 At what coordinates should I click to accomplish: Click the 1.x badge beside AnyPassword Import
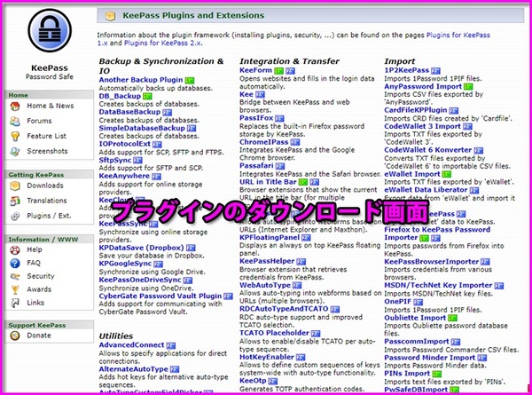[x=468, y=87]
